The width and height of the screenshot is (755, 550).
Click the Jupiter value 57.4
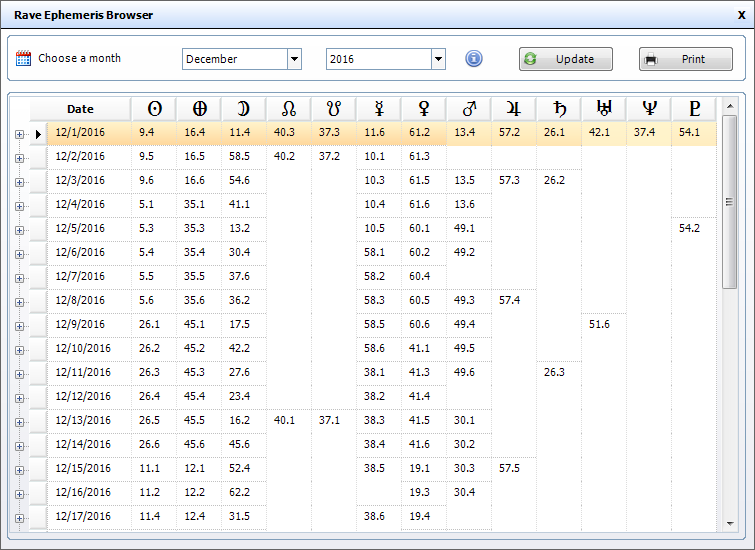[x=509, y=300]
